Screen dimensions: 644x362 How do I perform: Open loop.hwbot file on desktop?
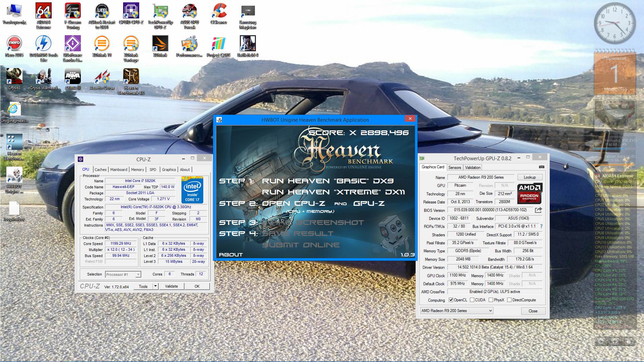(14, 211)
